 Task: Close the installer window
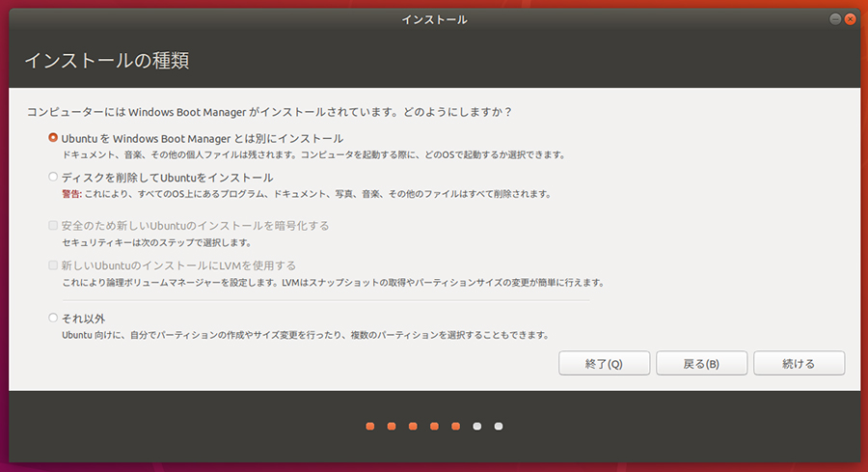coord(850,19)
